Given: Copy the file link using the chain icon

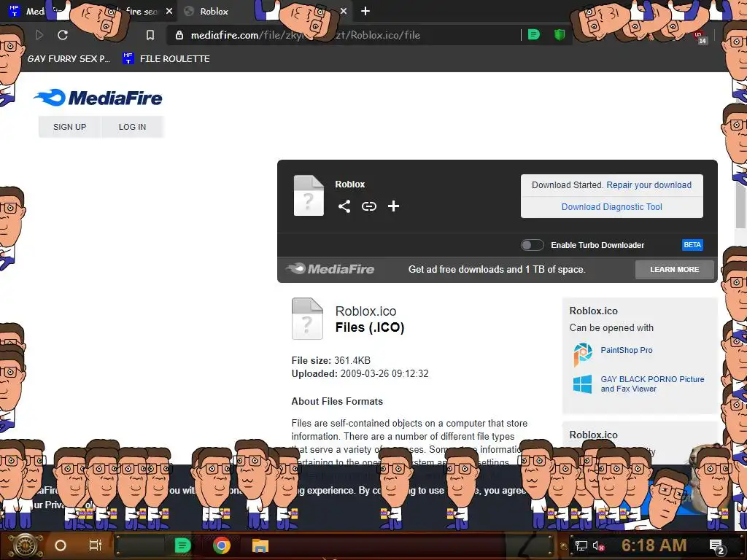Looking at the screenshot, I should 368,206.
